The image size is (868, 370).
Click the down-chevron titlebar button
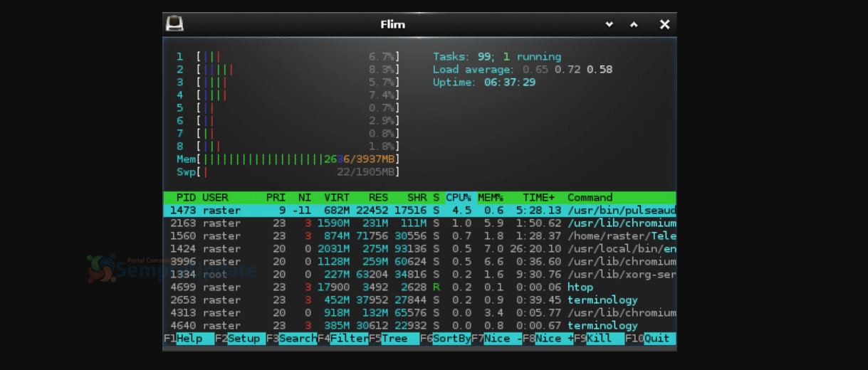pos(610,24)
